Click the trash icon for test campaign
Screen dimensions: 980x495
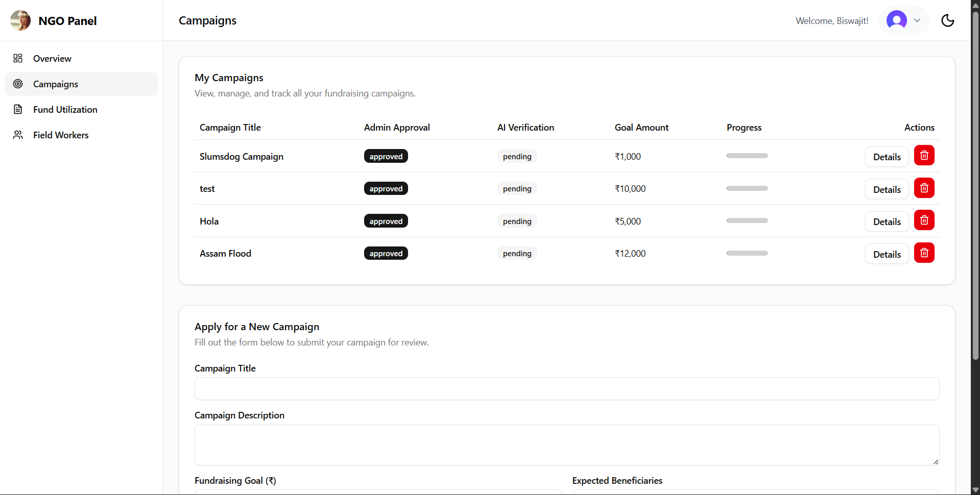tap(924, 188)
